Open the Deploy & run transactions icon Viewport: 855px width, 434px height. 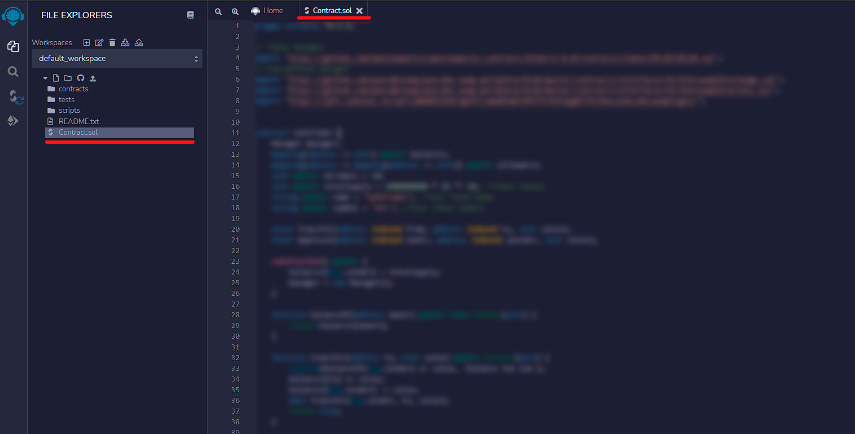[x=13, y=121]
